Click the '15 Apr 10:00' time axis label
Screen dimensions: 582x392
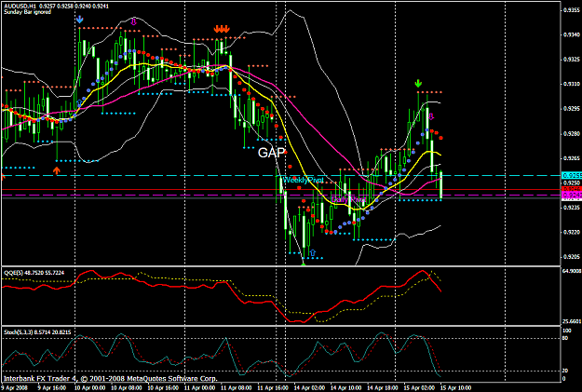(455, 388)
